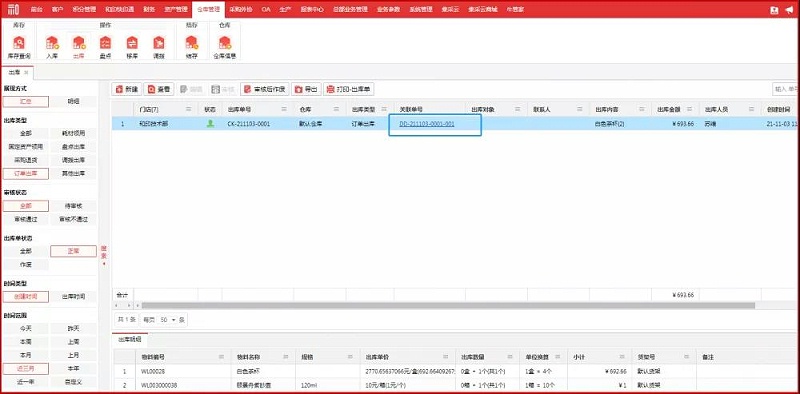
Task: Open the 物料名称 column menu icon
Action: pyautogui.click(x=286, y=357)
